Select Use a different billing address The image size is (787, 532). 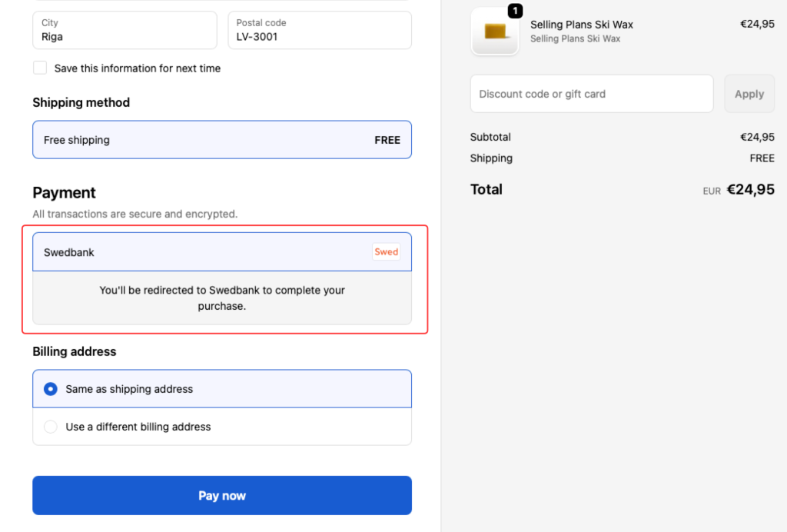click(51, 427)
